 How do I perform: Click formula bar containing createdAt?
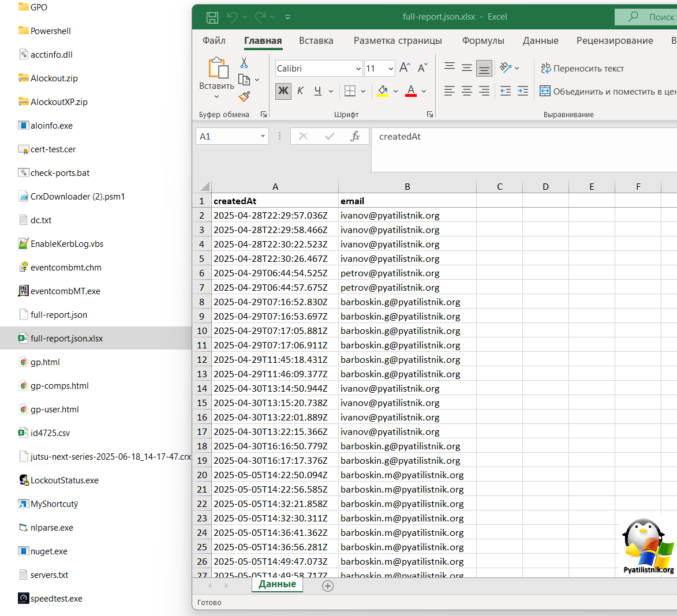tap(524, 149)
